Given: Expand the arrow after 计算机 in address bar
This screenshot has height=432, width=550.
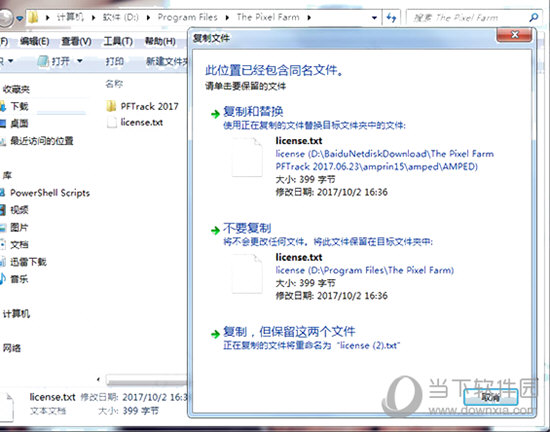Looking at the screenshot, I should pos(93,18).
